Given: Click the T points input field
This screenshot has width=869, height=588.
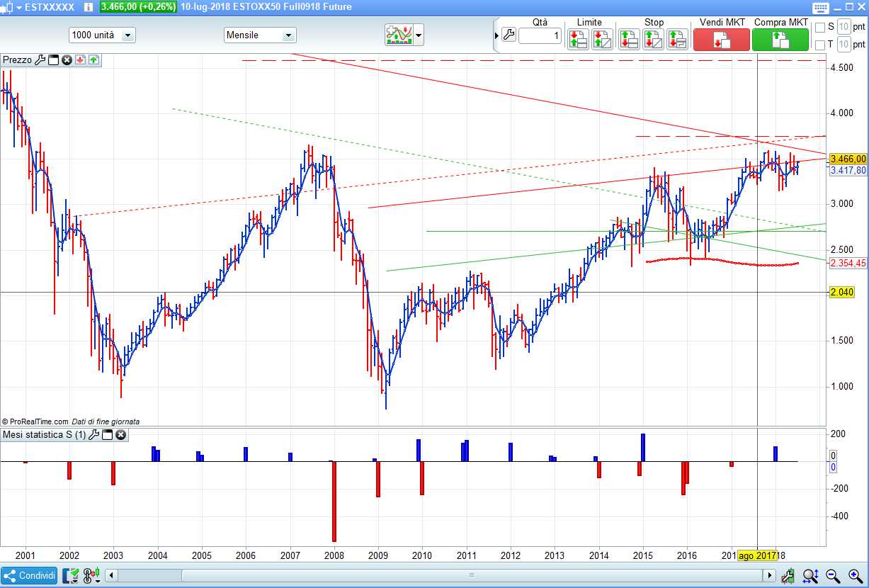Looking at the screenshot, I should (844, 45).
